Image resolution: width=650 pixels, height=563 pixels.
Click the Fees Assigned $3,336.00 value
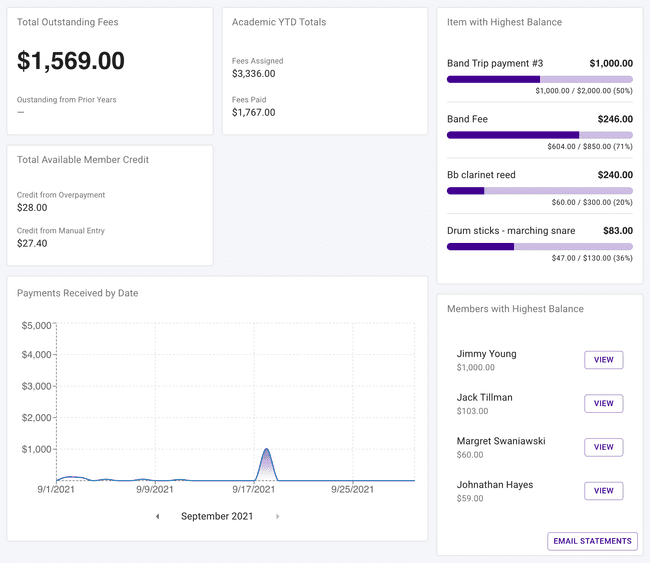(253, 74)
